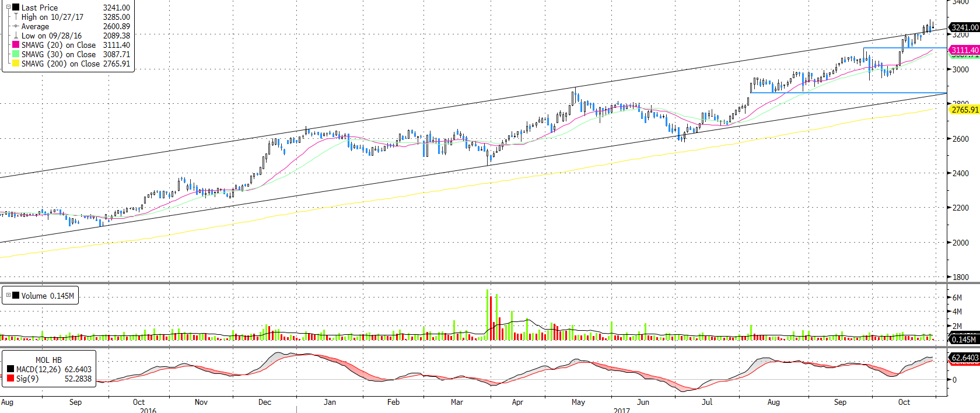This screenshot has width=980, height=413.
Task: Click the 'Dec' label on time axis
Action: tap(265, 402)
